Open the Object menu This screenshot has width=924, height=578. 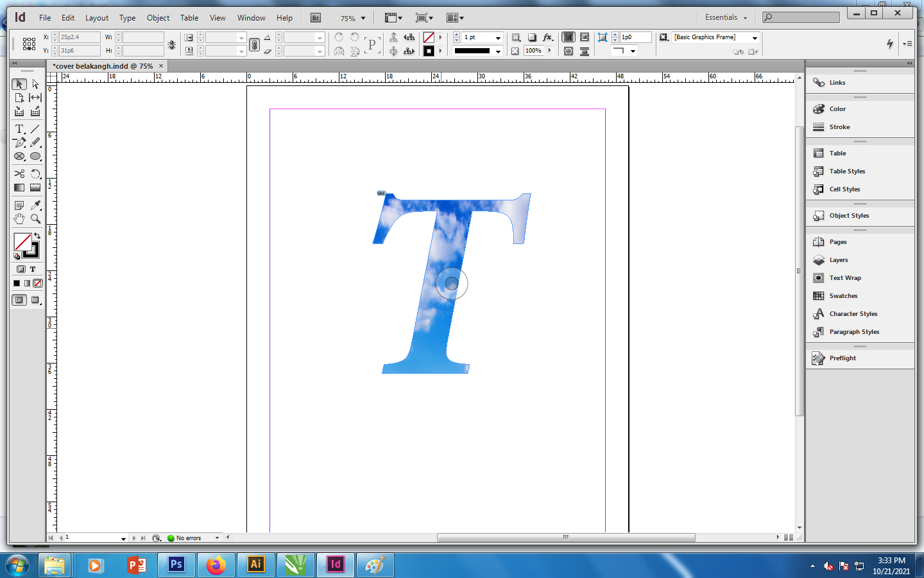tap(158, 18)
